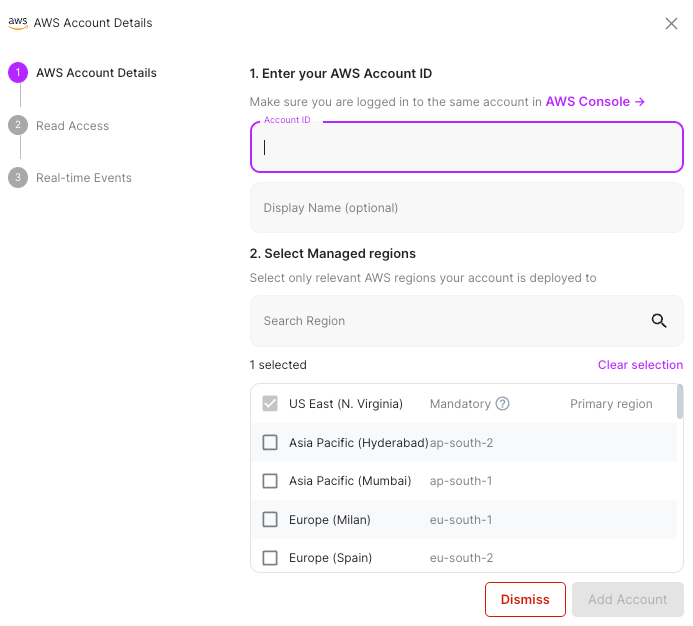Select the Asia Pacific (Mumbai) checkbox
This screenshot has height=626, width=693.
point(270,481)
